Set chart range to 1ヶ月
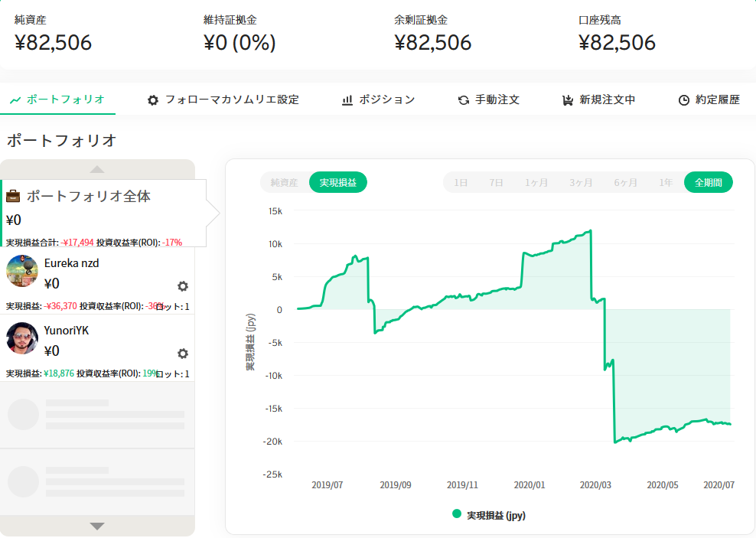The width and height of the screenshot is (756, 538). pyautogui.click(x=536, y=182)
